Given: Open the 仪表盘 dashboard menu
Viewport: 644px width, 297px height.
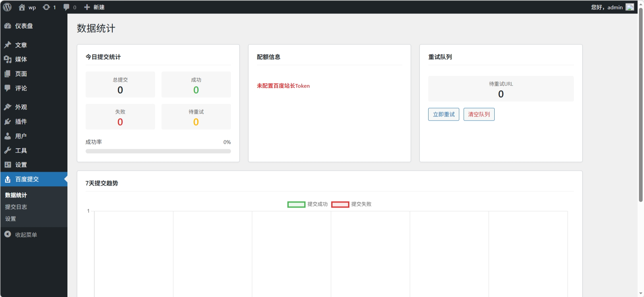Looking at the screenshot, I should click(24, 26).
